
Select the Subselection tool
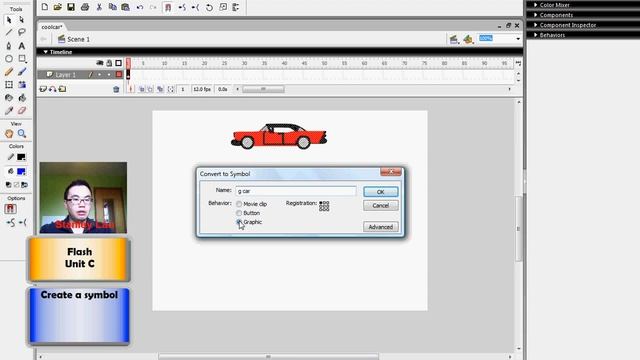click(x=22, y=20)
